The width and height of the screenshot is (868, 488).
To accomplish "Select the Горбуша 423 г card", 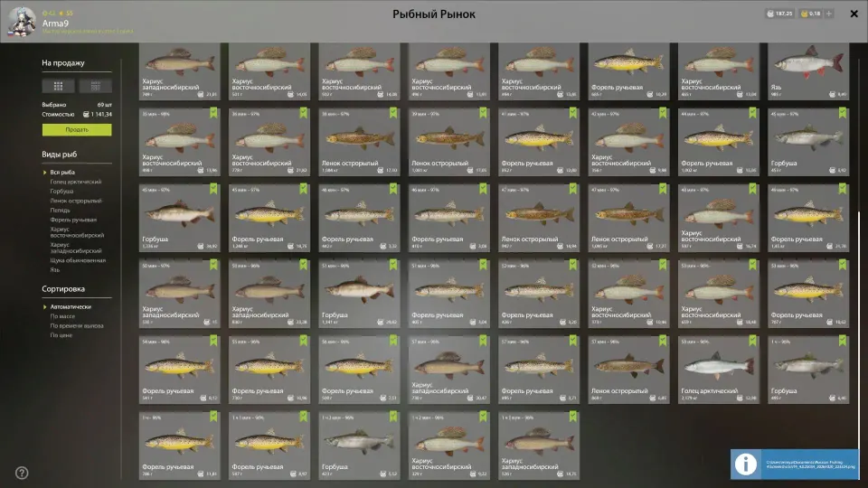I will 359,445.
